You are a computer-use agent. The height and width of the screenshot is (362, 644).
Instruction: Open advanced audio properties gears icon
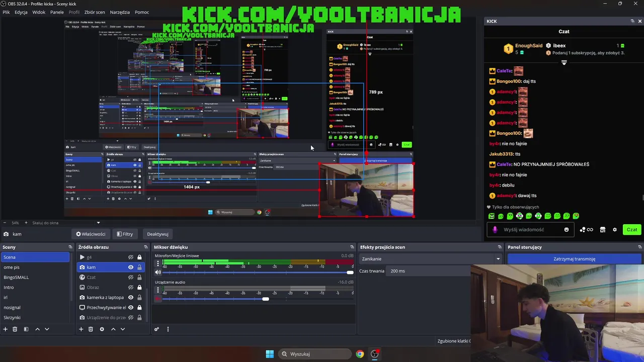156,329
